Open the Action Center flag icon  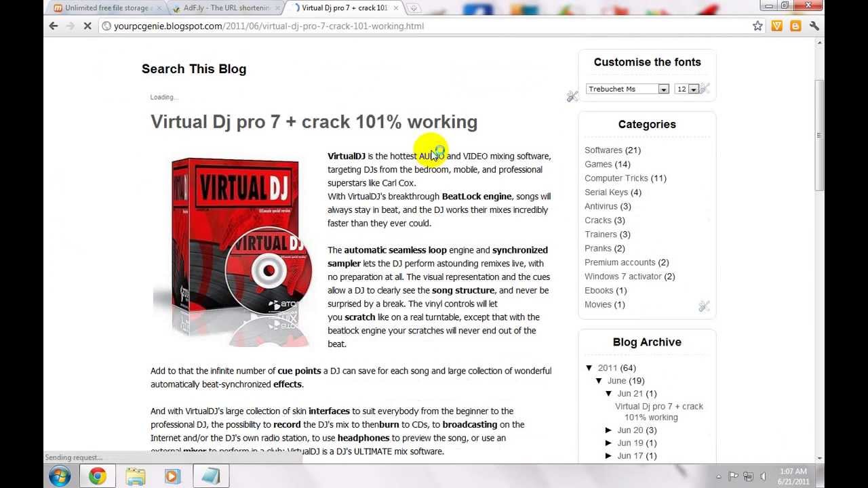(734, 476)
